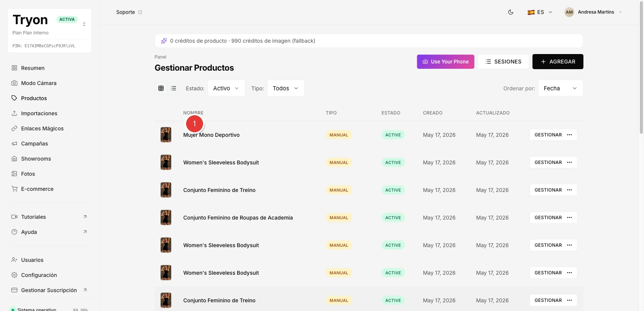The width and height of the screenshot is (644, 311).
Task: Click the E-commerce cart icon
Action: [x=14, y=189]
